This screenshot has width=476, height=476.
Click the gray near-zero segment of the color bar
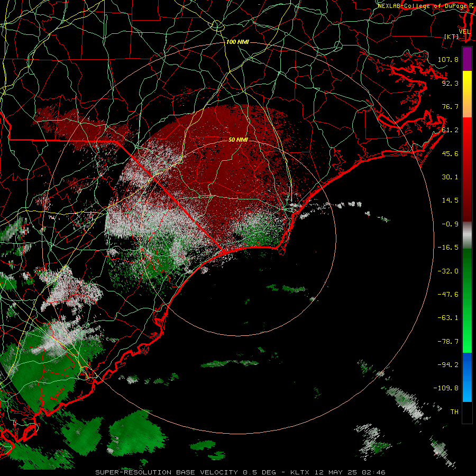click(x=467, y=235)
